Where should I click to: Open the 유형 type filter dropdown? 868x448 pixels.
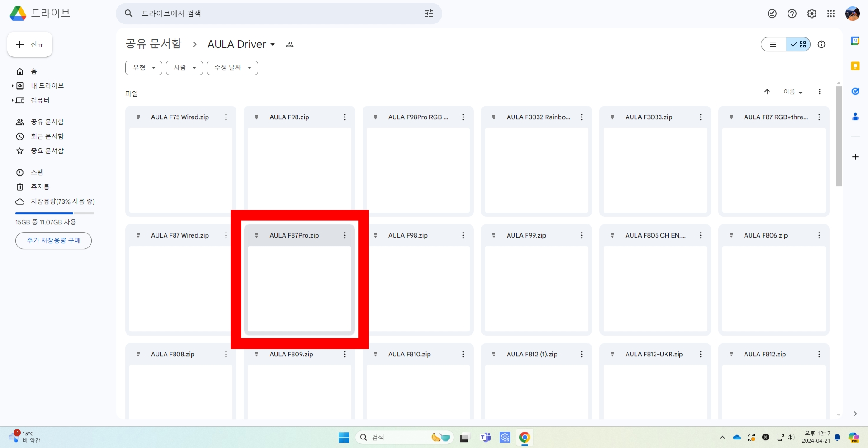pyautogui.click(x=144, y=68)
